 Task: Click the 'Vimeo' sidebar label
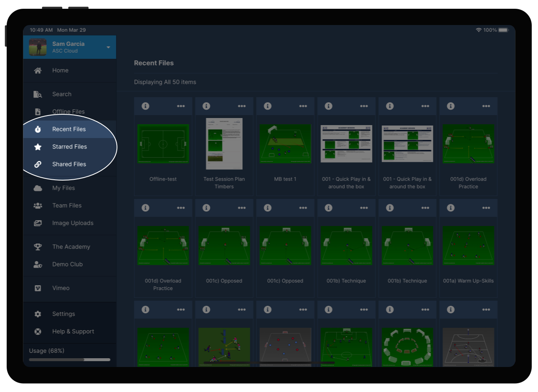61,288
